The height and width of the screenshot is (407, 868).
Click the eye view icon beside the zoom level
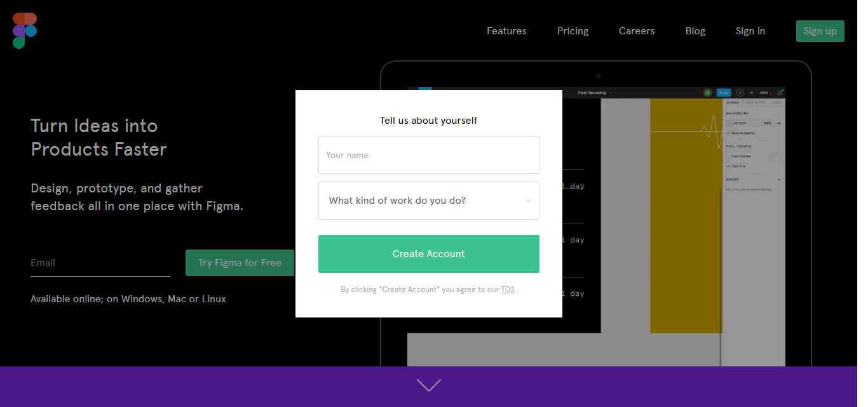click(x=752, y=93)
